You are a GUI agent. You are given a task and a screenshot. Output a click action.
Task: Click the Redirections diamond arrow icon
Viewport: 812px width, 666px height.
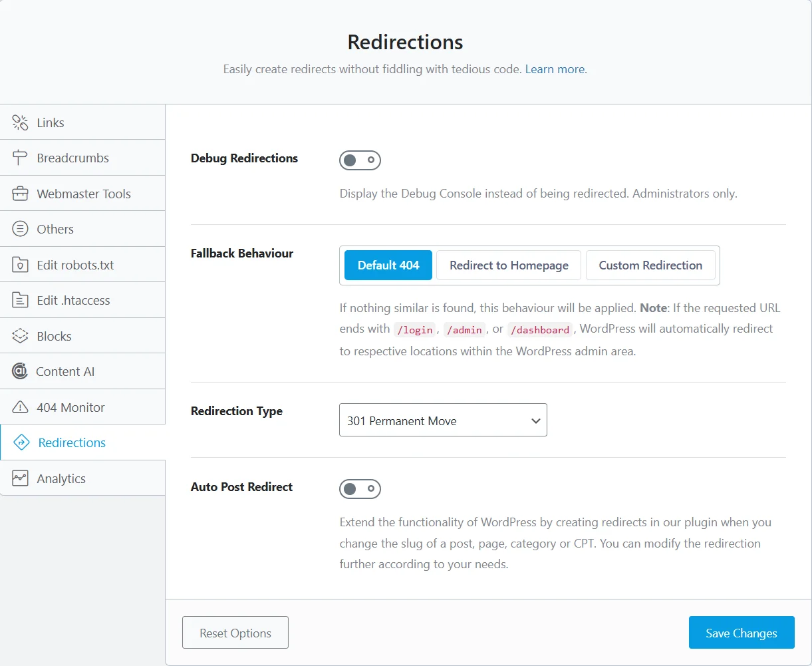21,442
